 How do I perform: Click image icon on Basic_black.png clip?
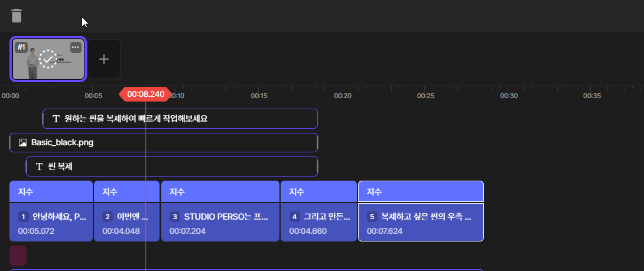pos(22,142)
